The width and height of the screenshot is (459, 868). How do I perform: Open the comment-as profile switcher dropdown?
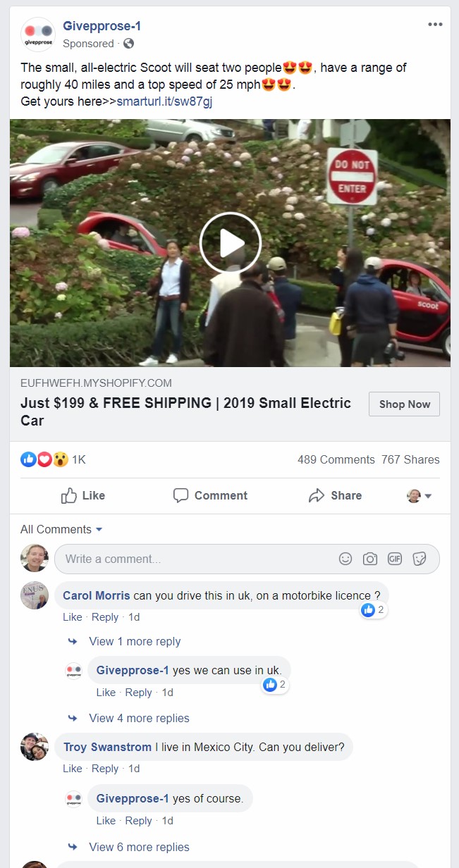point(419,496)
